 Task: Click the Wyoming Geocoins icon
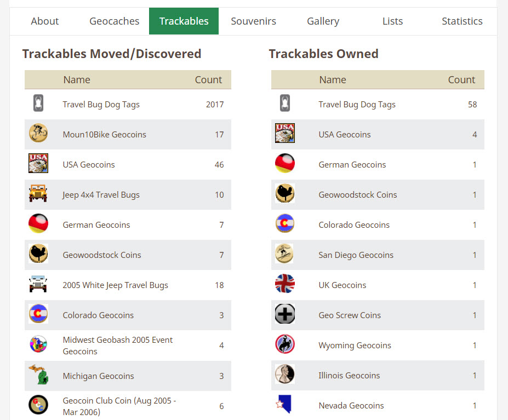pyautogui.click(x=285, y=344)
